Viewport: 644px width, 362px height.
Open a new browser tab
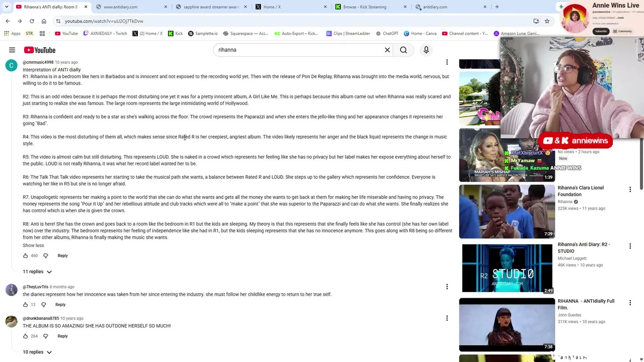click(x=497, y=7)
